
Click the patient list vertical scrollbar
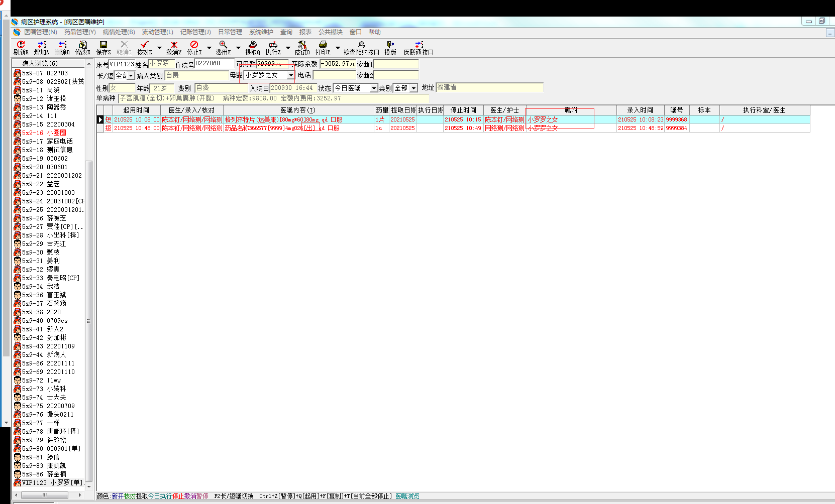89,321
